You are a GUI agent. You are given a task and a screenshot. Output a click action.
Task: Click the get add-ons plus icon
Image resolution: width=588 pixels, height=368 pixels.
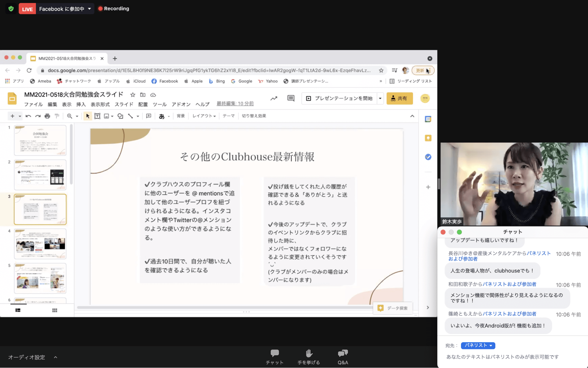click(x=428, y=187)
